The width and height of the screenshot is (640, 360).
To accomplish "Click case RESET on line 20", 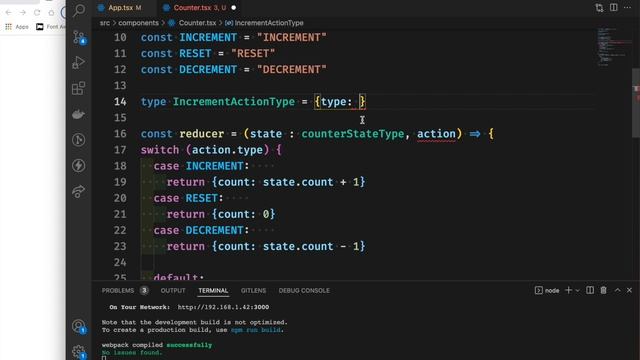I will [x=188, y=198].
